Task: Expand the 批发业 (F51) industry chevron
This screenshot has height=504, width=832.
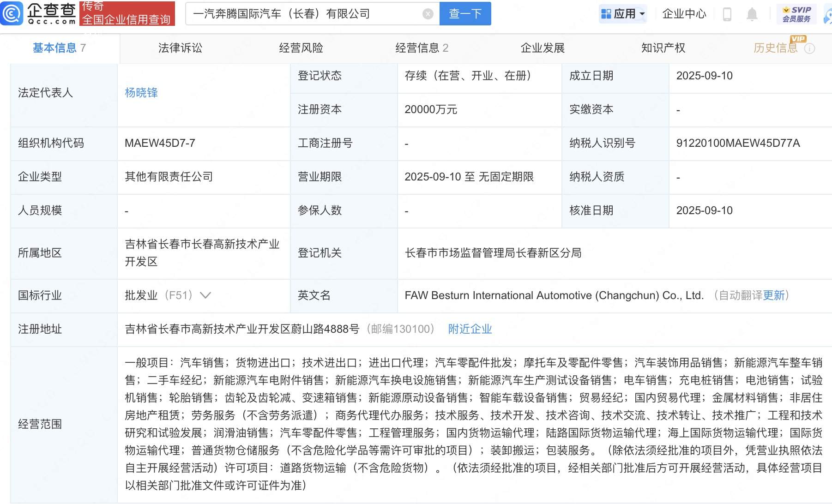Action: tap(205, 295)
